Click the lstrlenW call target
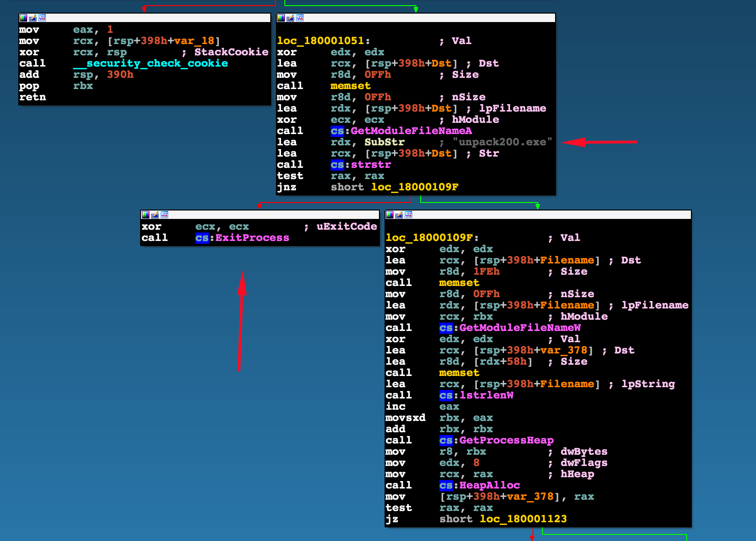This screenshot has width=756, height=541. coord(487,395)
